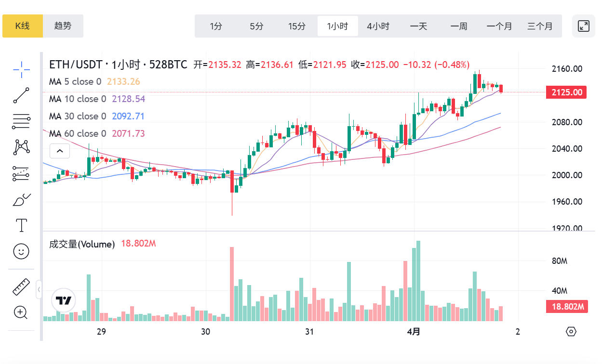Choose the long position forecasting tool

click(x=21, y=173)
